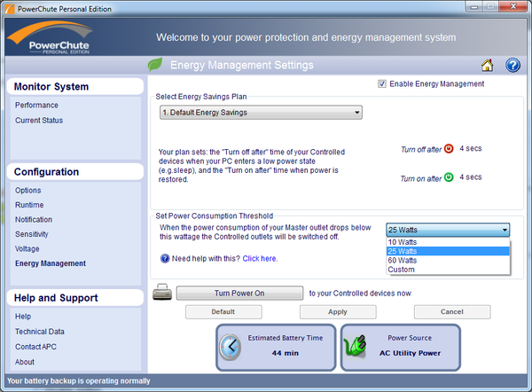Click the Turn off after 4 secs value
The width and height of the screenshot is (532, 392).
(471, 148)
